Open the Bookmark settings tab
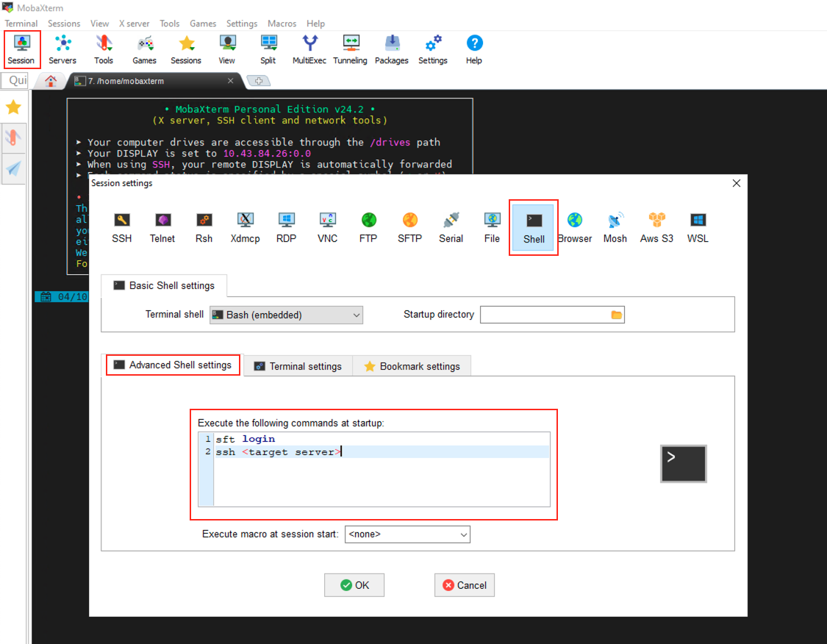 pos(412,366)
